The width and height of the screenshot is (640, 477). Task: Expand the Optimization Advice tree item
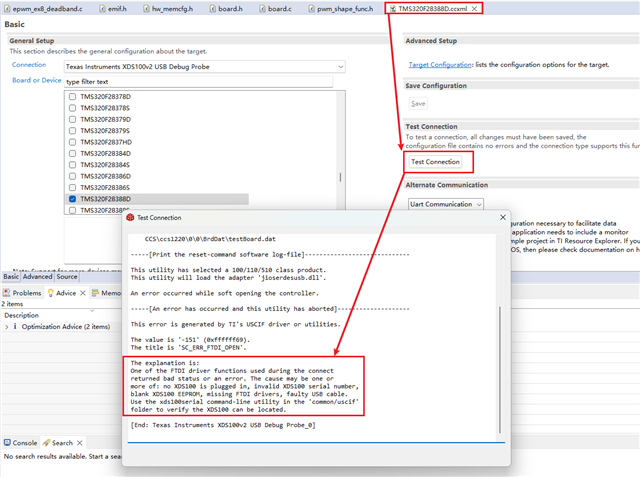point(6,327)
